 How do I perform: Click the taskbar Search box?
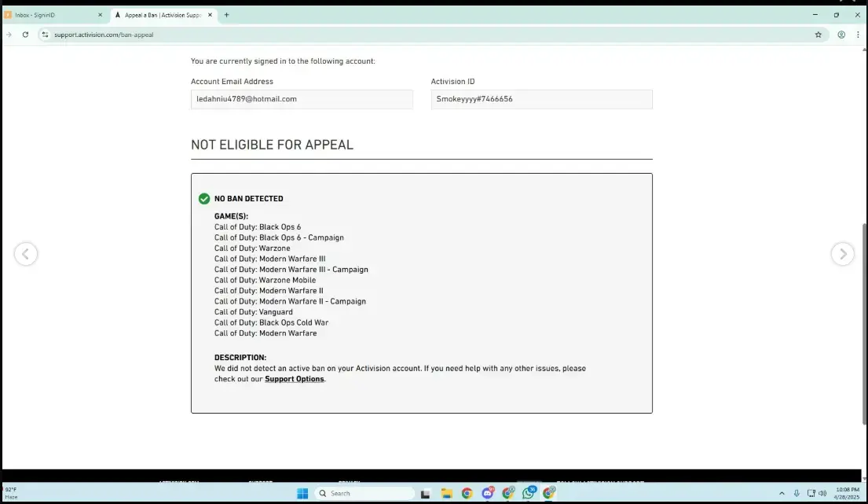click(x=364, y=493)
